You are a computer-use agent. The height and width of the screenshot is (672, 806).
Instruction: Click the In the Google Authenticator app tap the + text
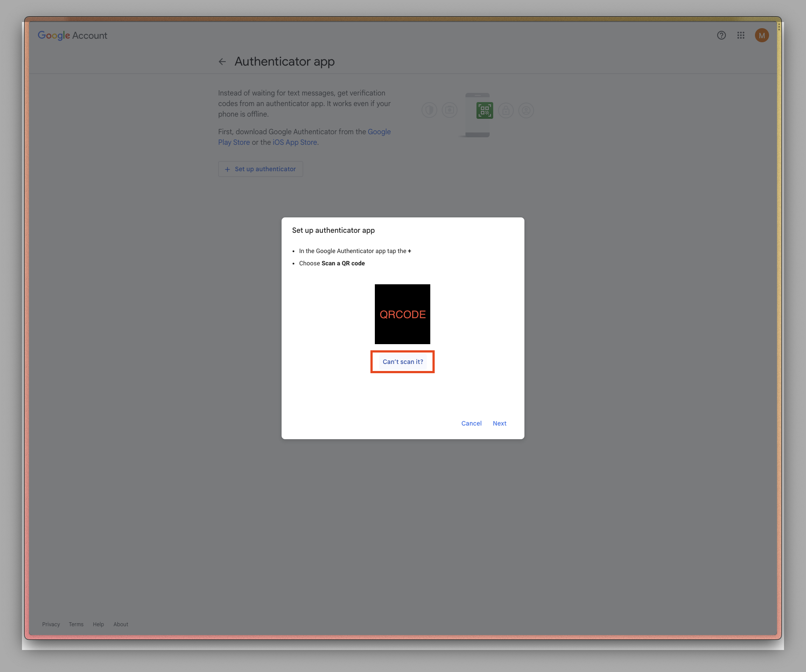(355, 251)
